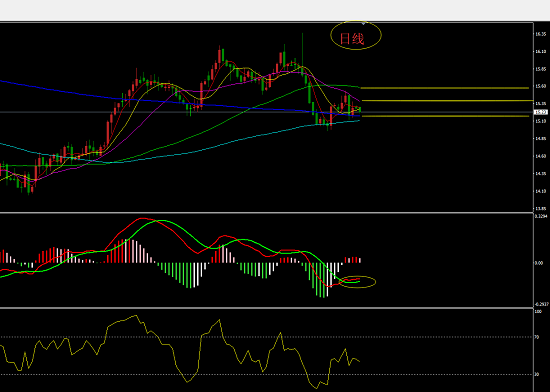Click the RSI 100 scale label
550x392 pixels.
click(538, 311)
